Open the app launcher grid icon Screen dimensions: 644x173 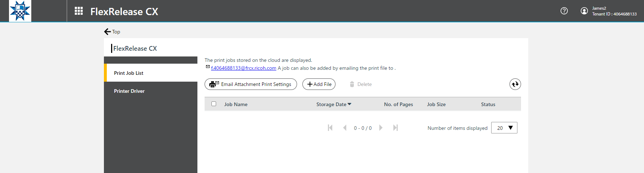tap(79, 11)
